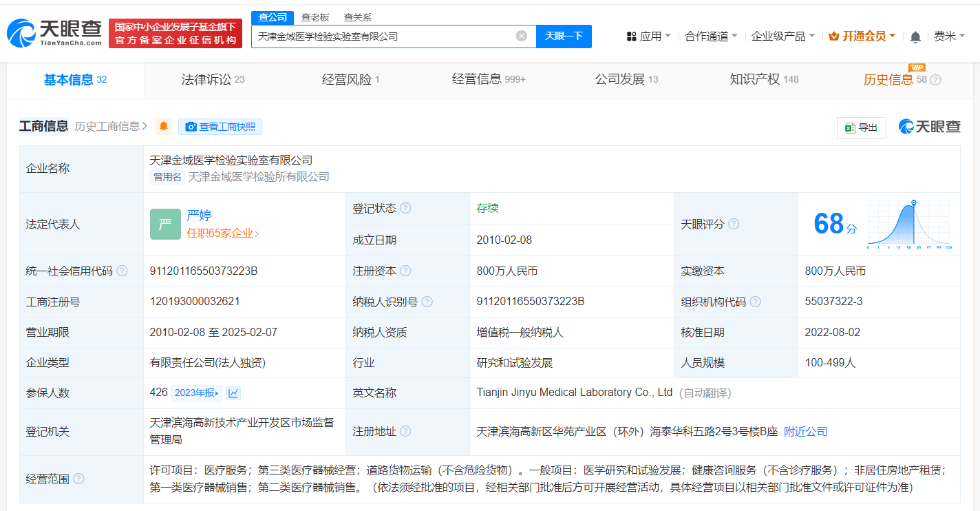Click the Excel export (导出) icon

pos(861,127)
